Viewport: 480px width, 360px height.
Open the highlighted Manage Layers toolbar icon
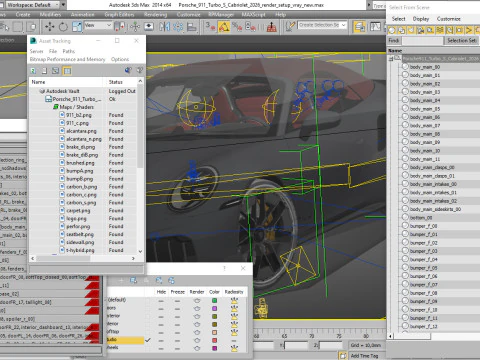[360, 27]
